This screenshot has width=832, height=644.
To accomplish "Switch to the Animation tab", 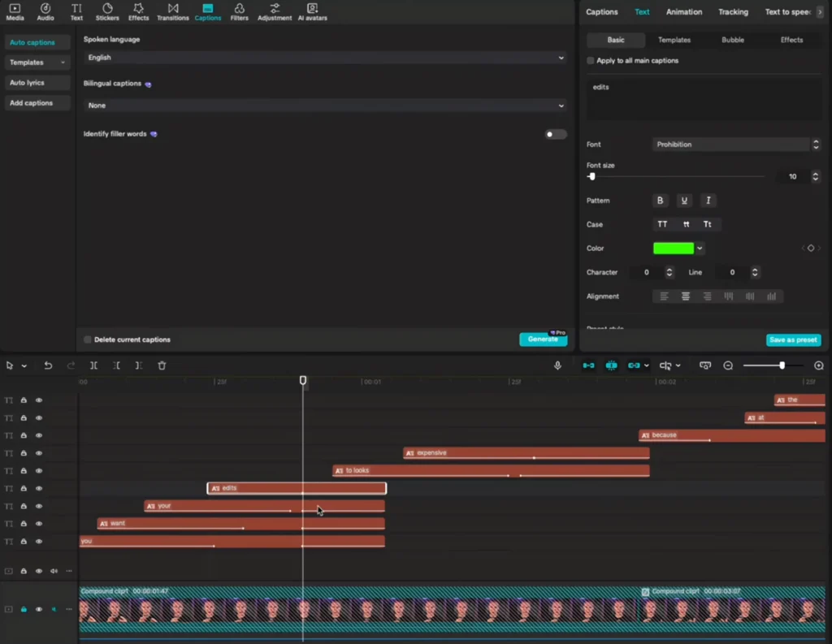I will 683,12.
